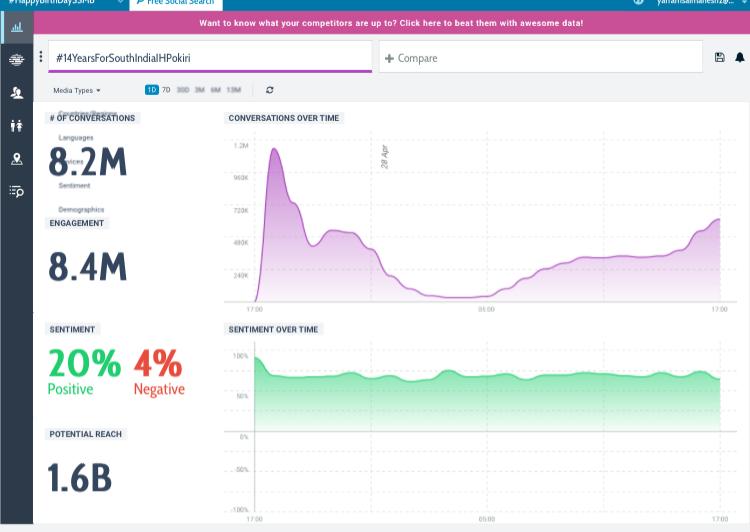Click the 4% Negative sentiment figure
750x532 pixels.
tap(159, 372)
